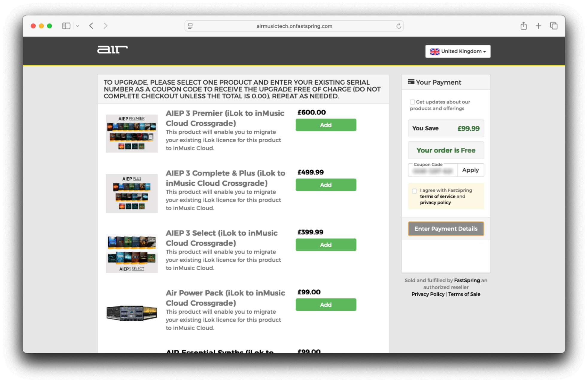Screen dimensions: 588x383
Task: Focus the airmusictech.onfastspring.com address bar
Action: pyautogui.click(x=294, y=26)
